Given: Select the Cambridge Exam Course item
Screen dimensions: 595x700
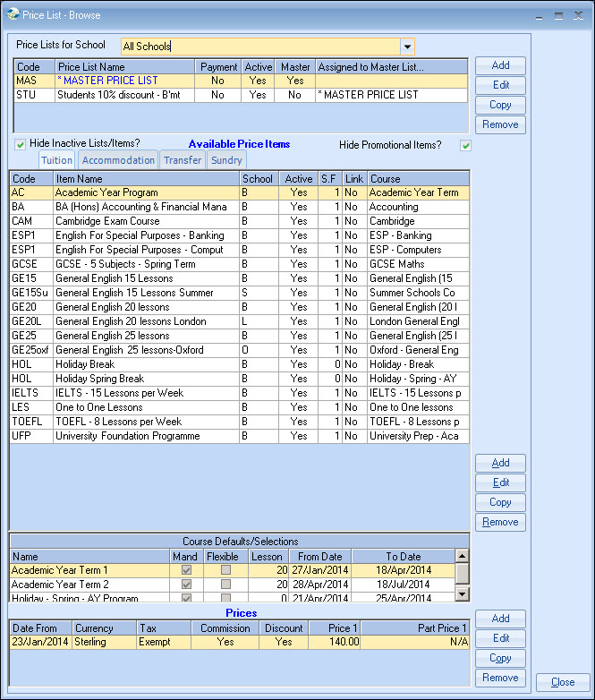Looking at the screenshot, I should pyautogui.click(x=107, y=221).
